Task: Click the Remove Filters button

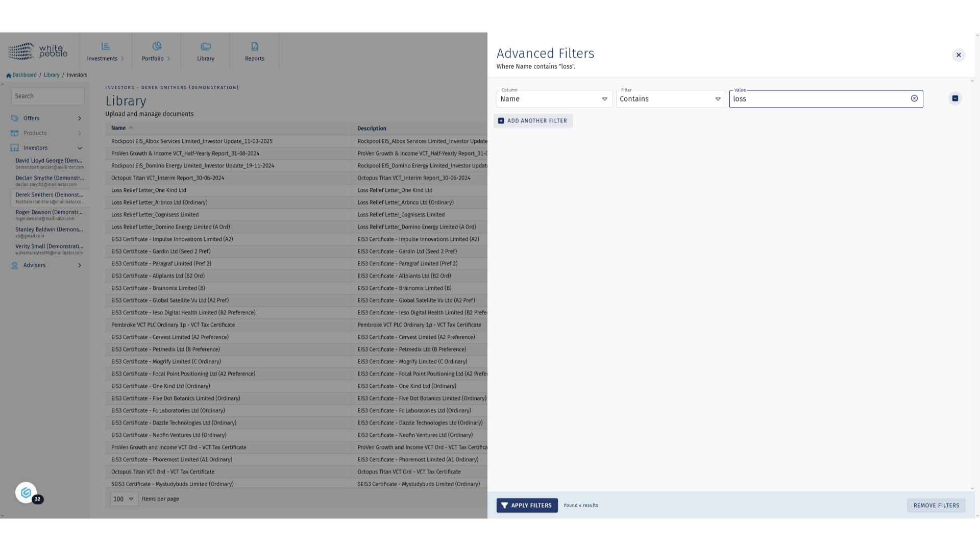Action: point(936,506)
